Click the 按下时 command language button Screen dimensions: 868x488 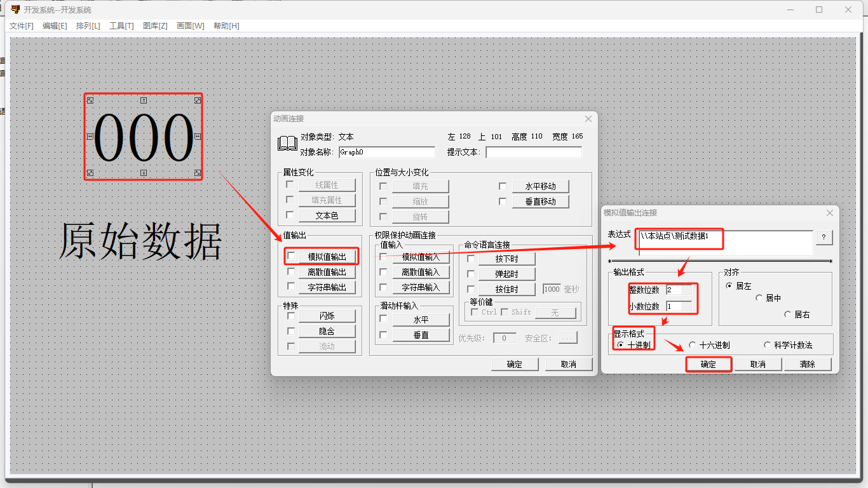(506, 259)
